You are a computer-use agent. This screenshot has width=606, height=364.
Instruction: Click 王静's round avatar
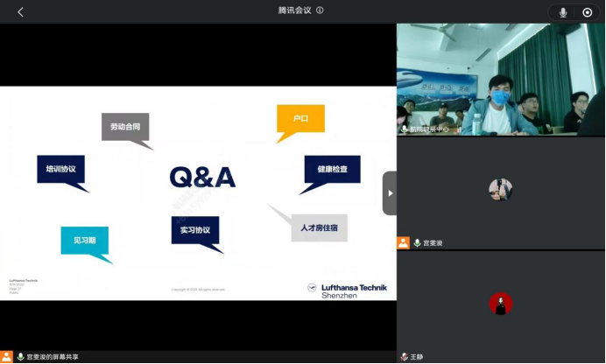click(501, 304)
